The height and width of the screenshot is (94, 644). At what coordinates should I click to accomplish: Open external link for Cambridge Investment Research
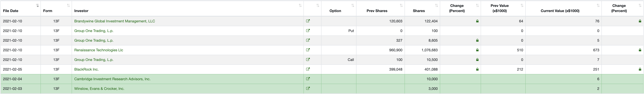tap(308, 79)
